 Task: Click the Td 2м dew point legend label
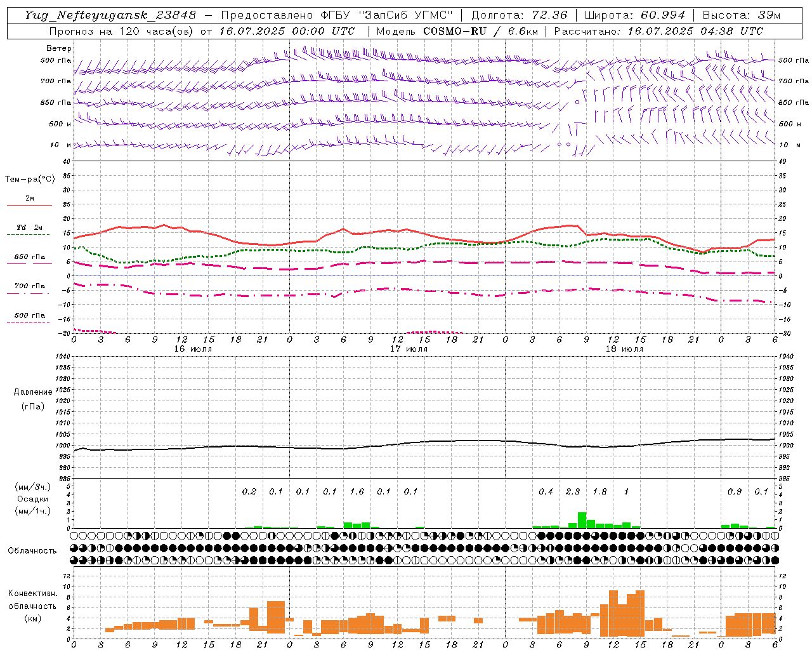29,227
